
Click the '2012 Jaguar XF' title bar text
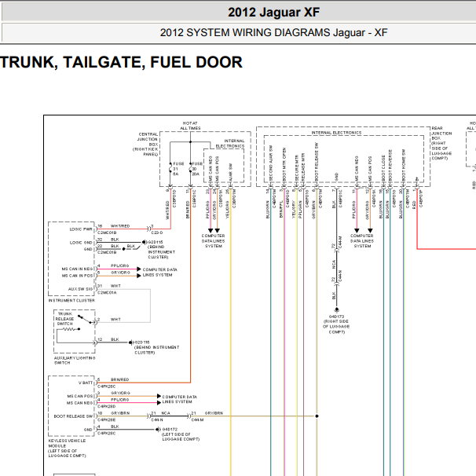[x=273, y=13]
